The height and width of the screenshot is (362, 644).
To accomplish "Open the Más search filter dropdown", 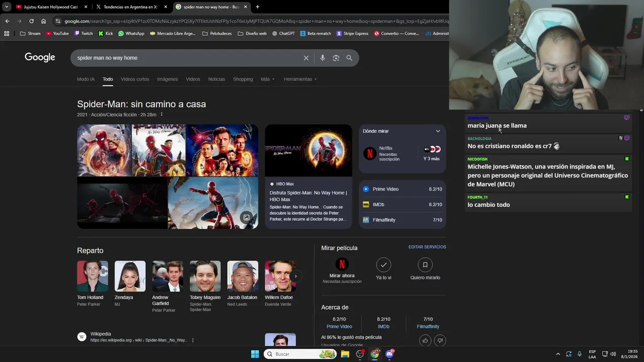I will 268,79.
